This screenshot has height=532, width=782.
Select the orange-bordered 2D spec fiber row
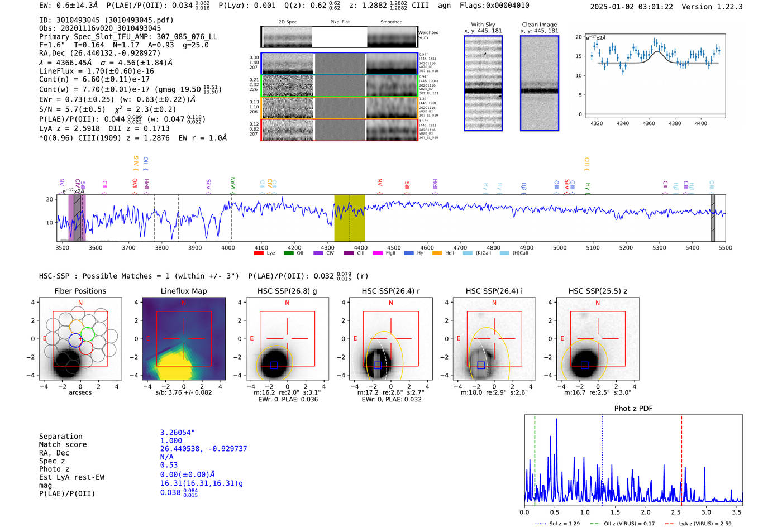coord(339,108)
